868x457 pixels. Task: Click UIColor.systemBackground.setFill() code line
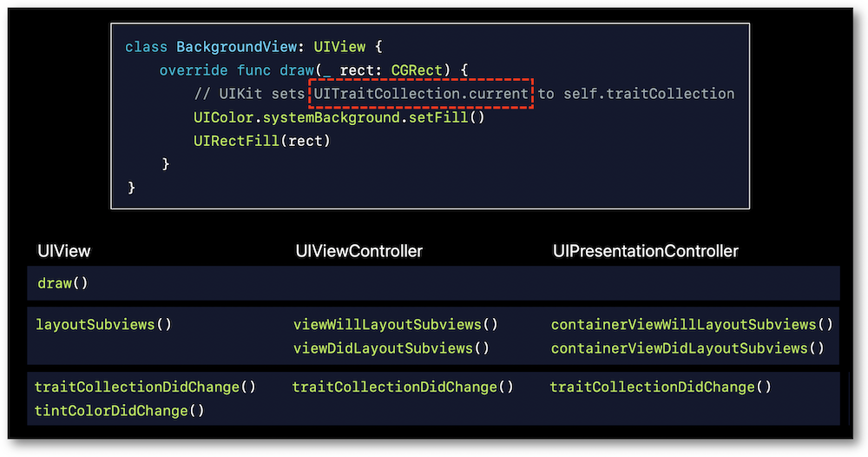pos(339,117)
